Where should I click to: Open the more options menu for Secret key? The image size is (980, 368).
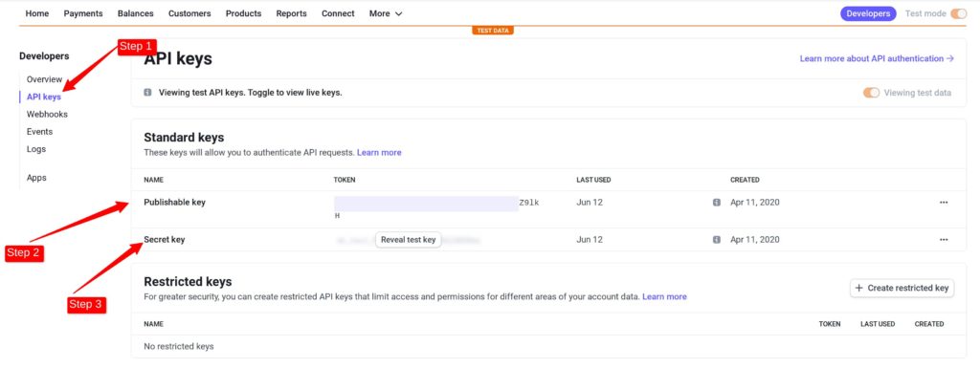(944, 240)
